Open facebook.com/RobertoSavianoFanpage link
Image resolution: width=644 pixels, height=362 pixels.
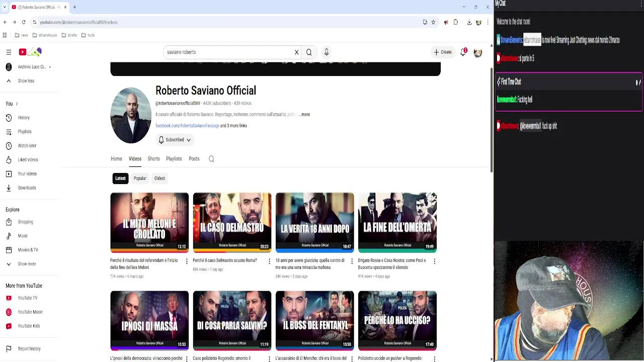coord(187,126)
